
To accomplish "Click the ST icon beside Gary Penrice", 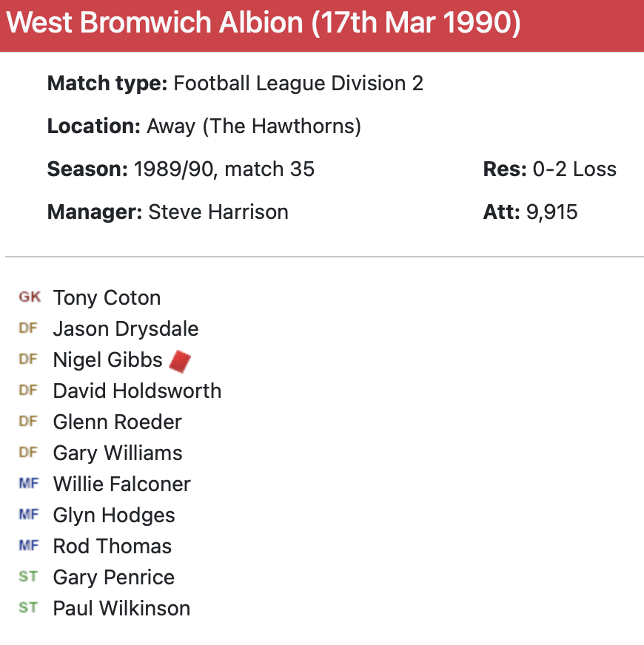I will click(28, 577).
